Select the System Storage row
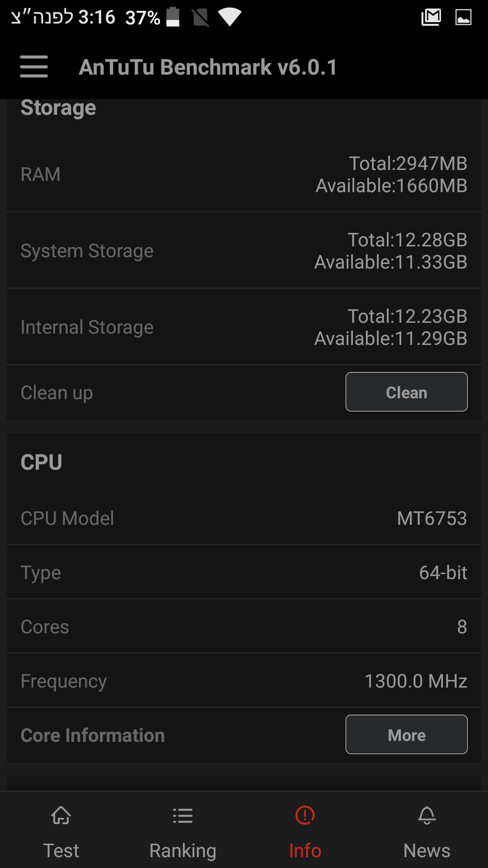 click(x=244, y=251)
